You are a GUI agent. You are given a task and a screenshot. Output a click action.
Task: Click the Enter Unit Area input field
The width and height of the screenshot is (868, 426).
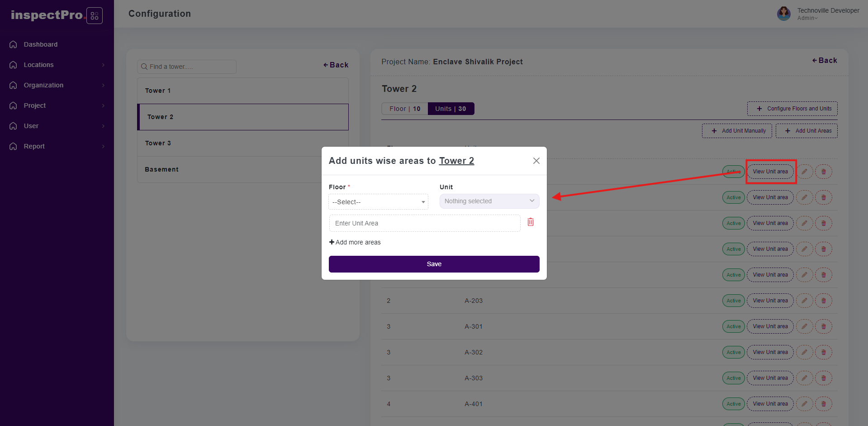point(424,223)
